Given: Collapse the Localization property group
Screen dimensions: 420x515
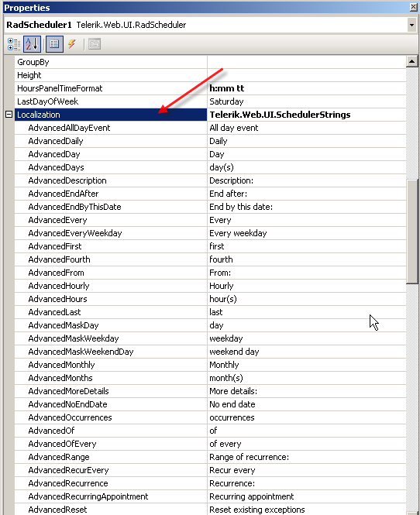Looking at the screenshot, I should (x=9, y=115).
